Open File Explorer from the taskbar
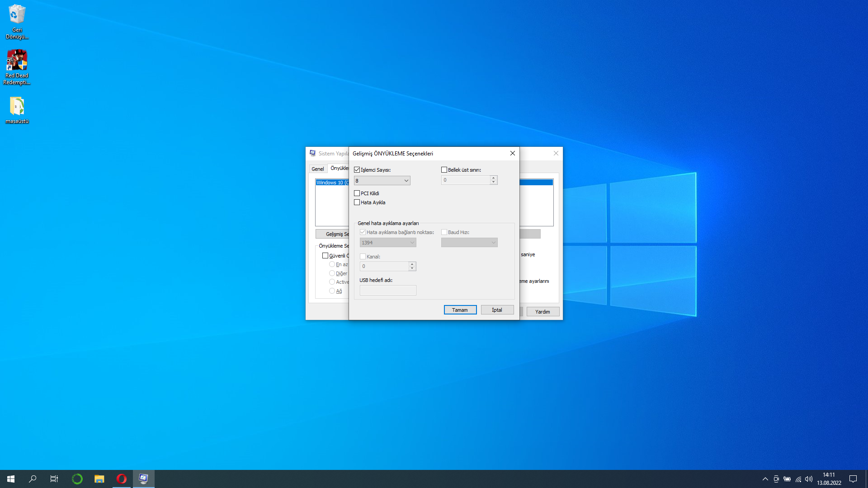Screen dimensions: 868x488 (x=99, y=479)
